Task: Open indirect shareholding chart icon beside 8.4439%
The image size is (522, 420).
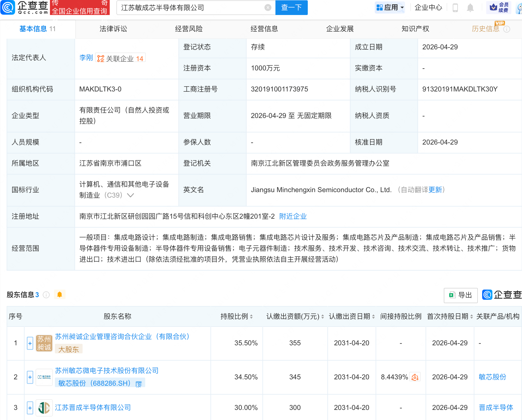Action: click(x=415, y=377)
